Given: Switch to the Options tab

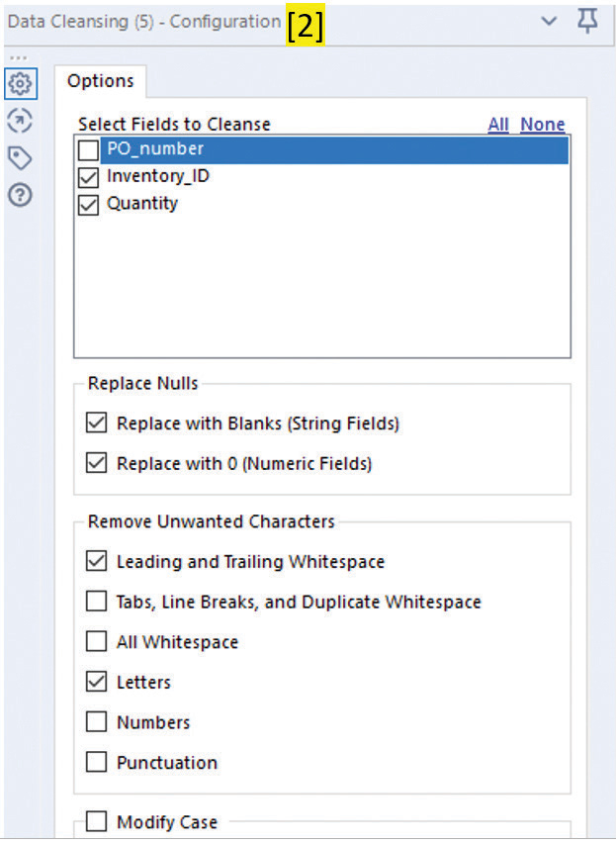Looking at the screenshot, I should [x=100, y=82].
